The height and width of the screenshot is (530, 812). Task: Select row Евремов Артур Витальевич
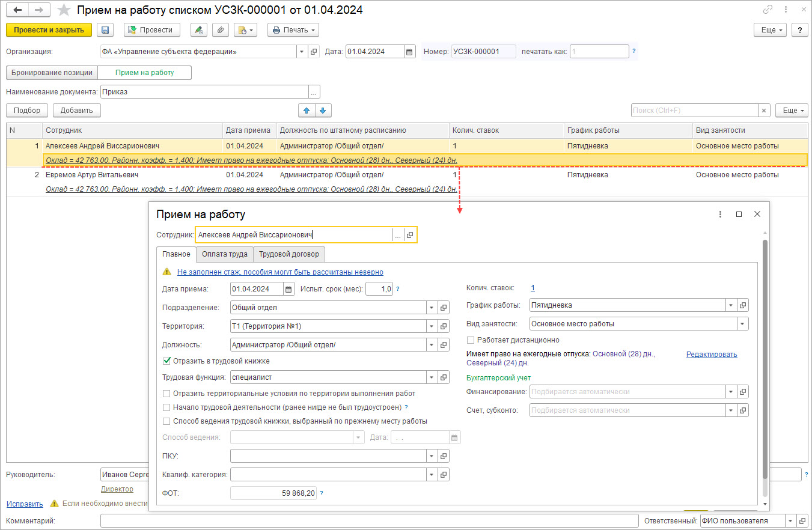pos(406,175)
